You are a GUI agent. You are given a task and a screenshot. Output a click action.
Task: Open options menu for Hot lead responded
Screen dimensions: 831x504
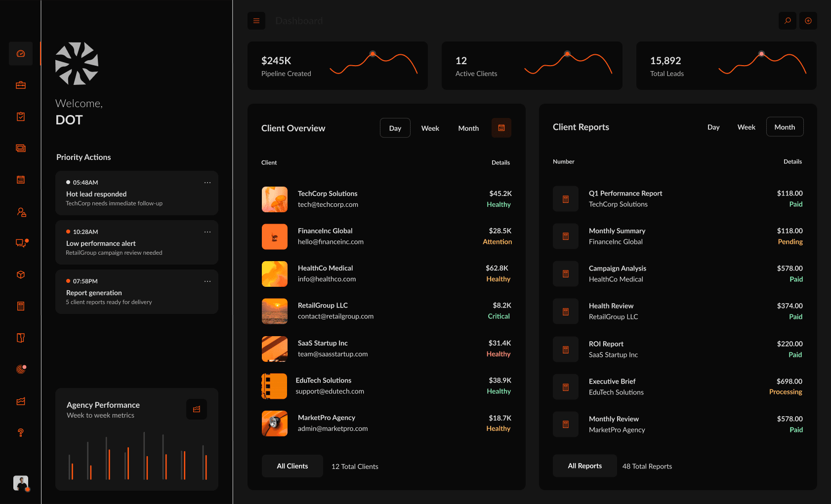[208, 182]
